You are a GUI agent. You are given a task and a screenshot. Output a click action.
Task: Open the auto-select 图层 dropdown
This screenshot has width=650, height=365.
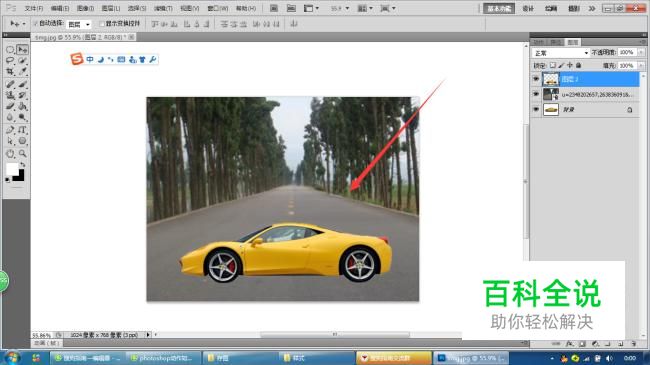click(78, 24)
